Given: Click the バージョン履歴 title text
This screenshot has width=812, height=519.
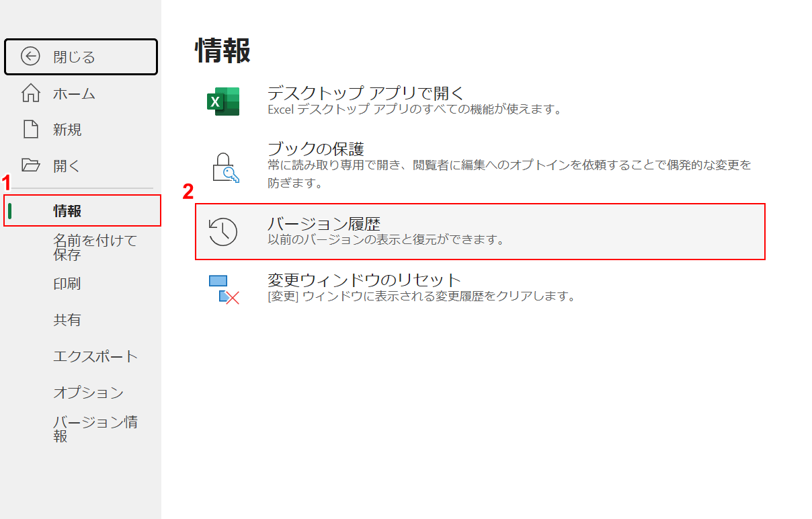Looking at the screenshot, I should coord(324,224).
